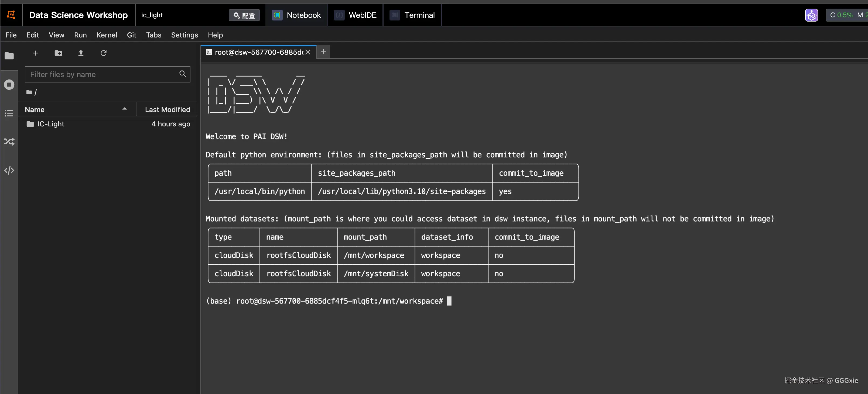This screenshot has width=868, height=394.
Task: Click the 配置 configuration button
Action: pyautogui.click(x=244, y=15)
